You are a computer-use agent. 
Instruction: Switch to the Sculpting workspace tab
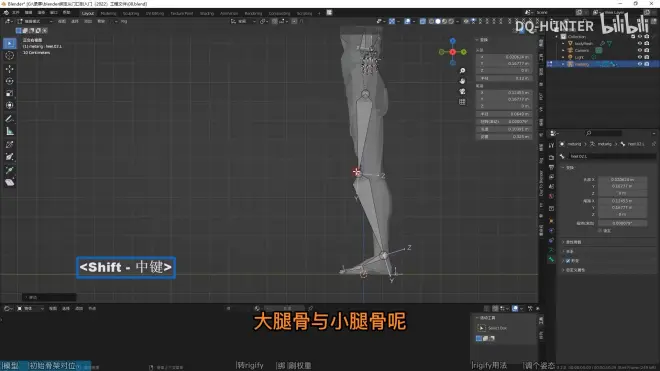(131, 13)
